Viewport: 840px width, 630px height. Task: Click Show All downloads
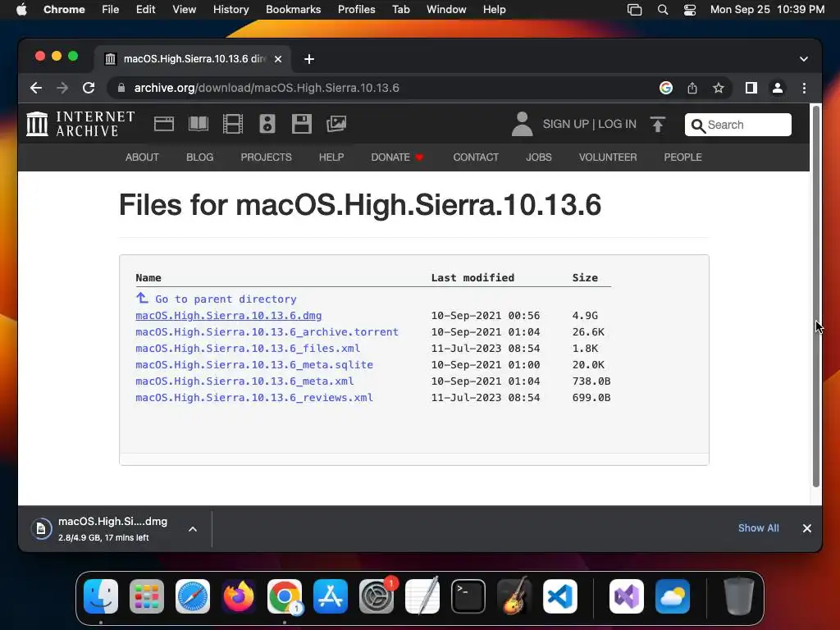759,528
